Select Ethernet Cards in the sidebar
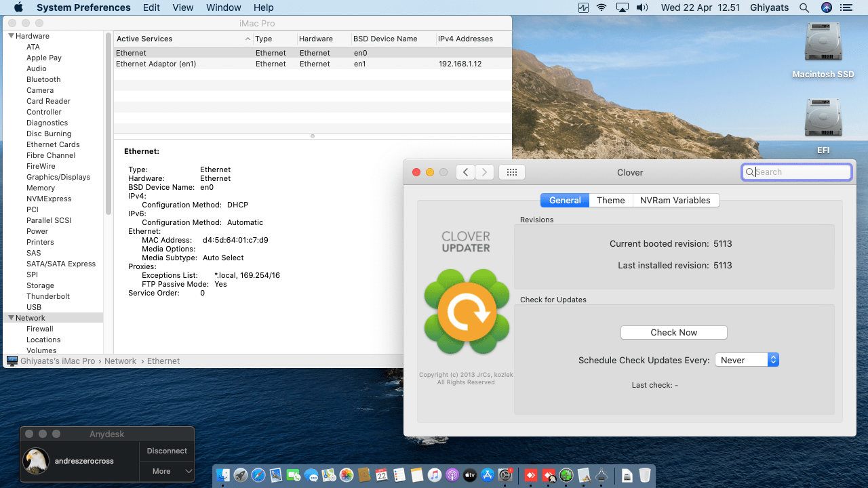 (x=53, y=144)
